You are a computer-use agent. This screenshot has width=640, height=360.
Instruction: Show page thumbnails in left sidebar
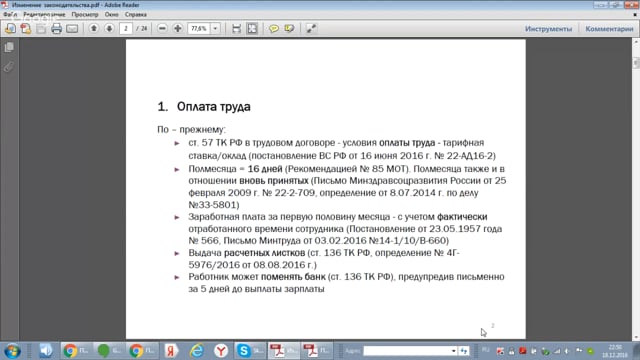click(x=9, y=47)
